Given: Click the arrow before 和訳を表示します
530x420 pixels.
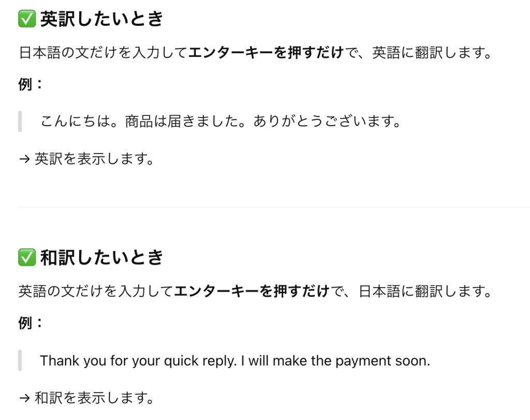Looking at the screenshot, I should click(25, 398).
